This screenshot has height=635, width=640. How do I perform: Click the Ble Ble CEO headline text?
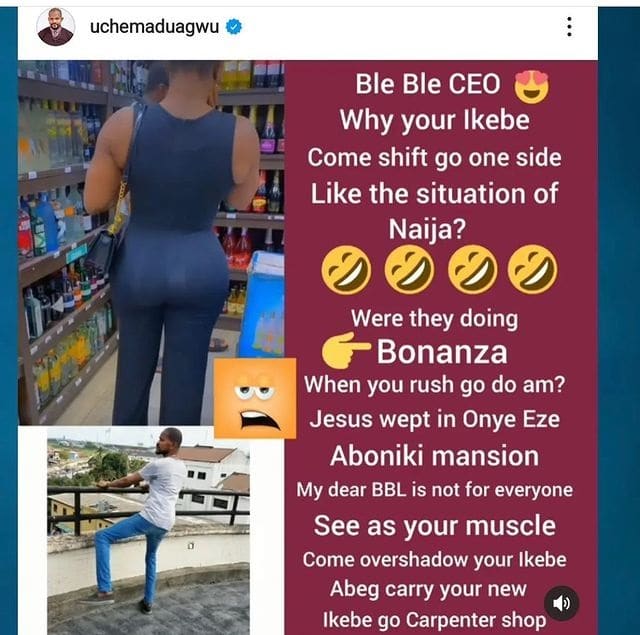coord(428,84)
